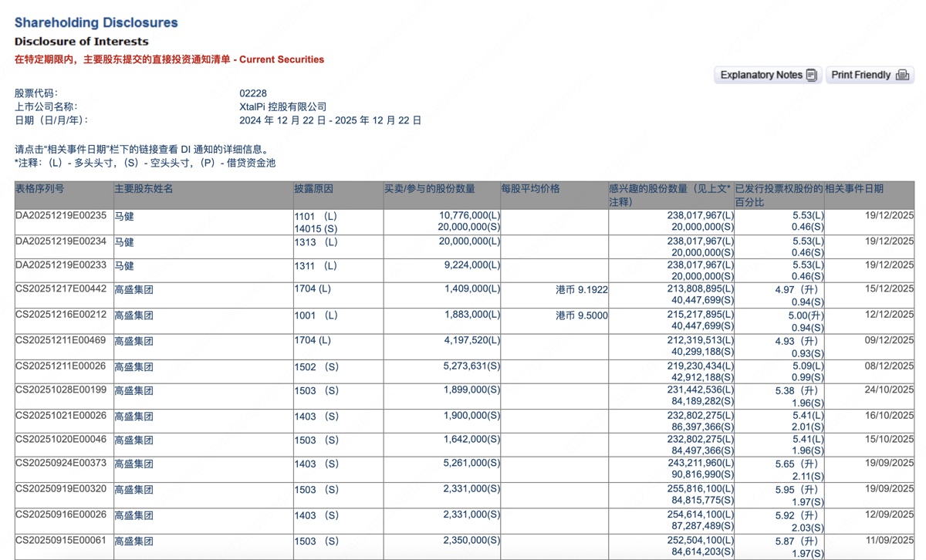This screenshot has width=926, height=560.
Task: Open the 16/10/2025 event date link
Action: [888, 417]
